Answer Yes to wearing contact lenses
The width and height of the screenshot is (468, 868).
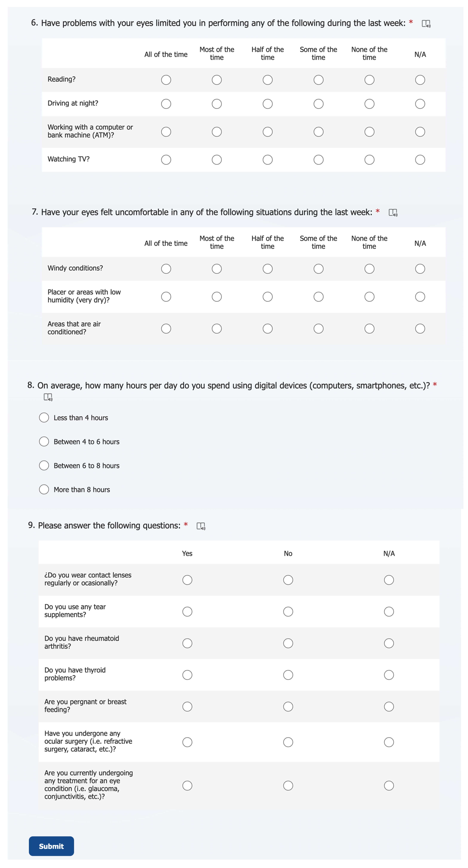click(x=187, y=580)
